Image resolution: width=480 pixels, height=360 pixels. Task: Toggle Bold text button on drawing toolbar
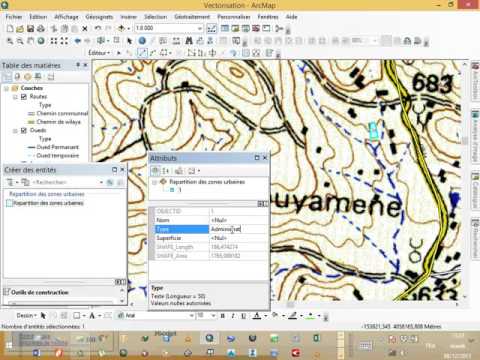pos(223,316)
